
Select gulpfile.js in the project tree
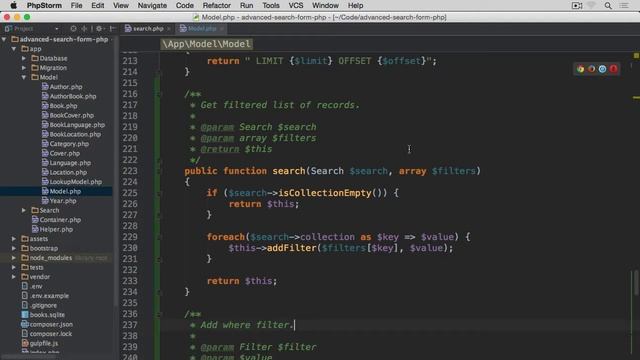pyautogui.click(x=44, y=343)
